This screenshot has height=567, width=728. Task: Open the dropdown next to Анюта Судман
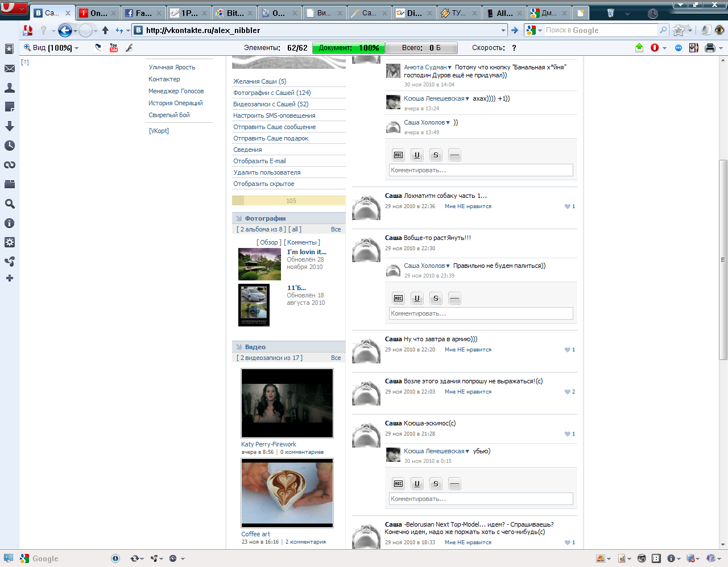pos(450,67)
